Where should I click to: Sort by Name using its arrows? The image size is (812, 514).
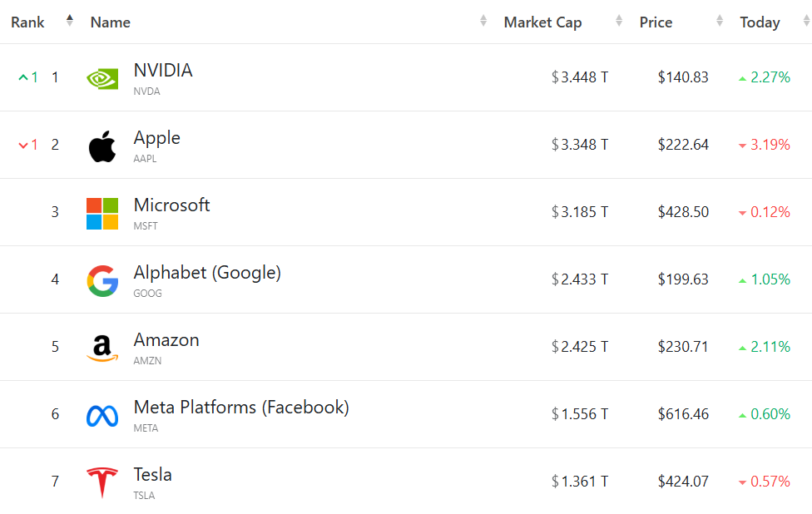pos(483,22)
